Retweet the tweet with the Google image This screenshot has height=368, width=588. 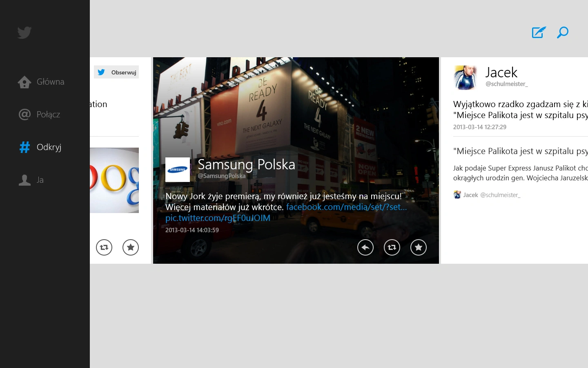tap(104, 247)
